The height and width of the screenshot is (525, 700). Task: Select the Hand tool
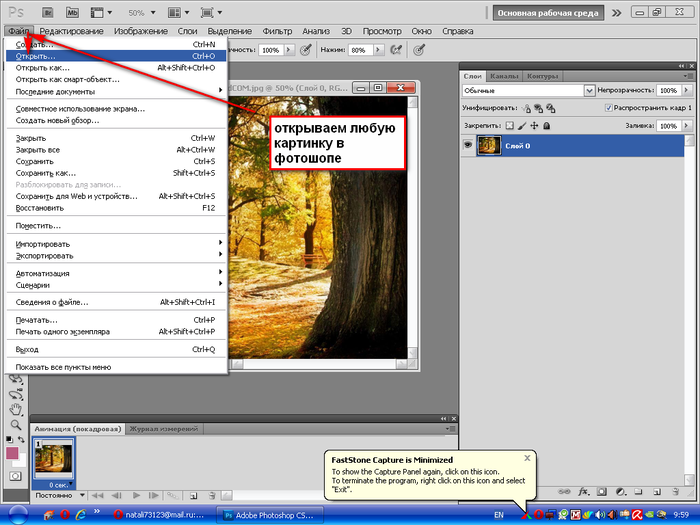coord(16,409)
